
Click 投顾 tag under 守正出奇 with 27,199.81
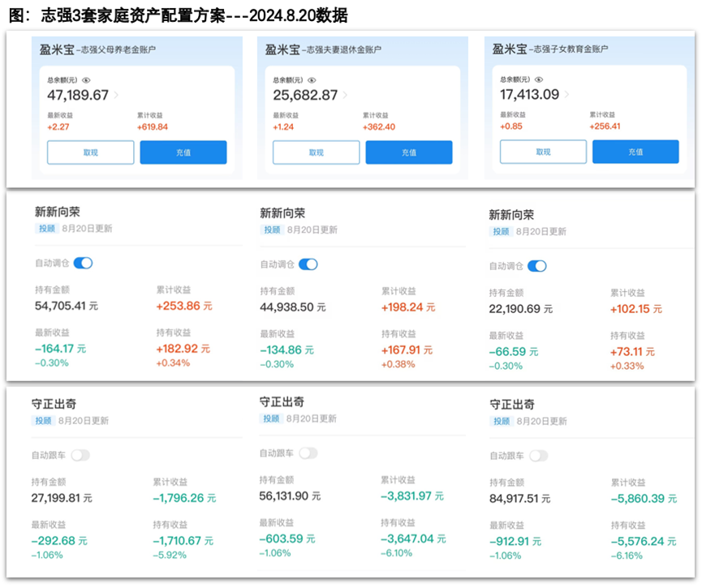43,421
